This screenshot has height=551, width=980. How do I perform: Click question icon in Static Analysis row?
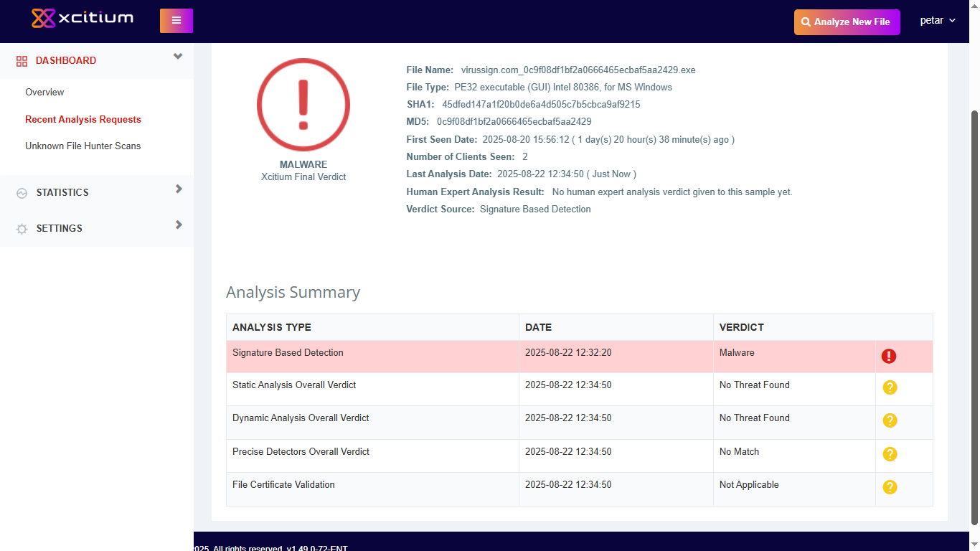click(890, 387)
